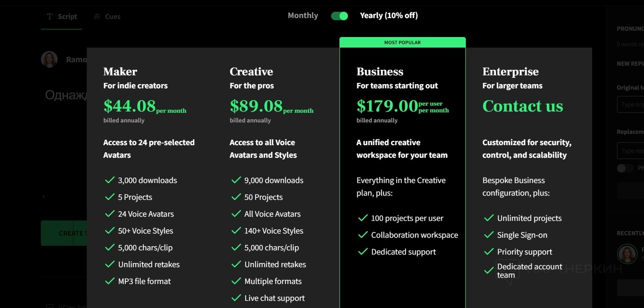Click the Original text input field
644x308 pixels.
(630, 104)
